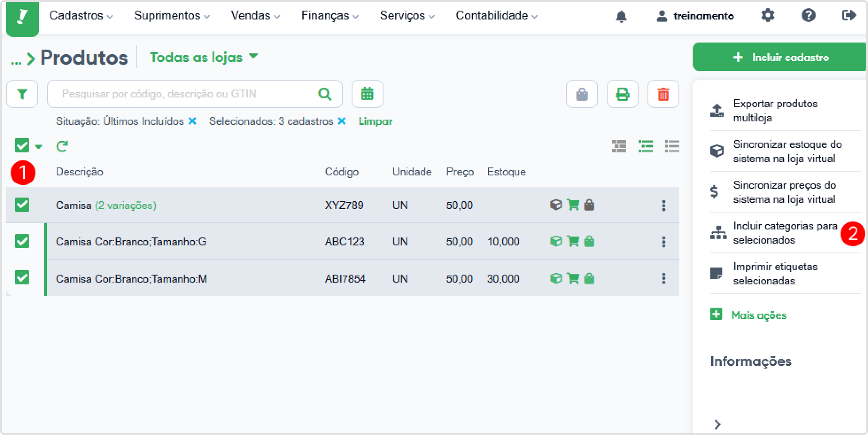Toggle the select-all checkbox

tap(22, 145)
